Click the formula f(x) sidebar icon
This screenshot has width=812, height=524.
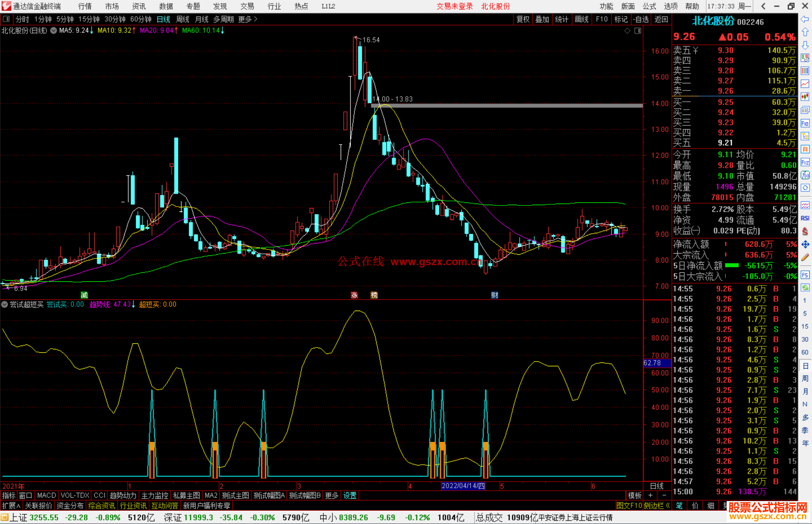tap(805, 175)
